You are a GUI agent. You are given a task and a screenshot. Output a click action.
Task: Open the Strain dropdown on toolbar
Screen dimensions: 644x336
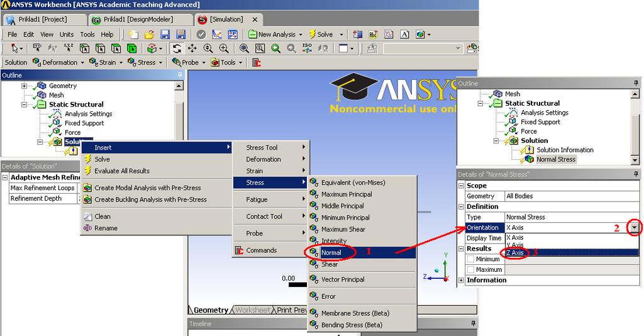[x=121, y=62]
